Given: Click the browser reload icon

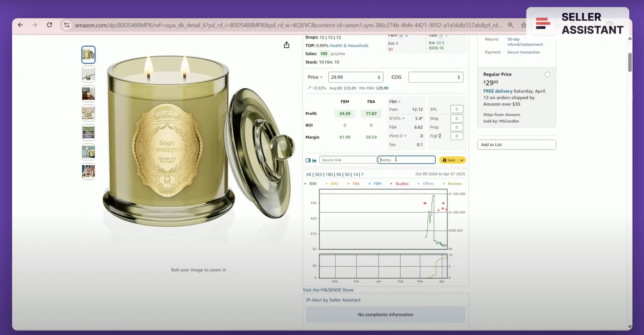Looking at the screenshot, I should [49, 25].
